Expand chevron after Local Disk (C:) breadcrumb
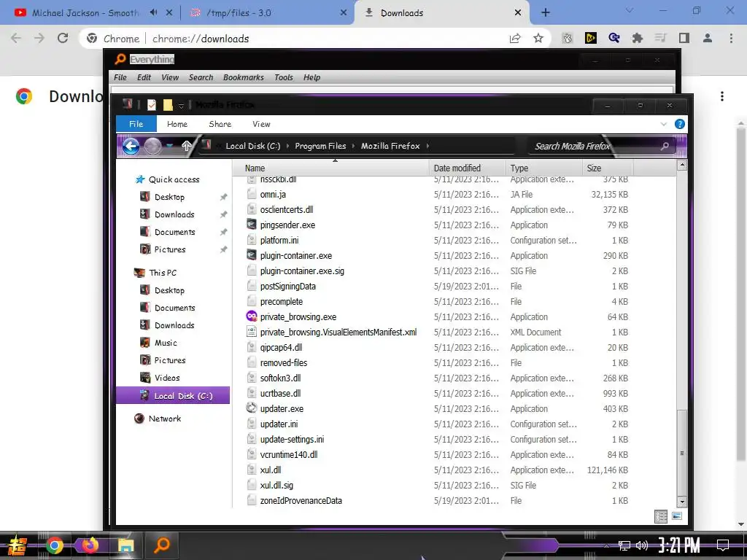The image size is (747, 560). point(287,146)
